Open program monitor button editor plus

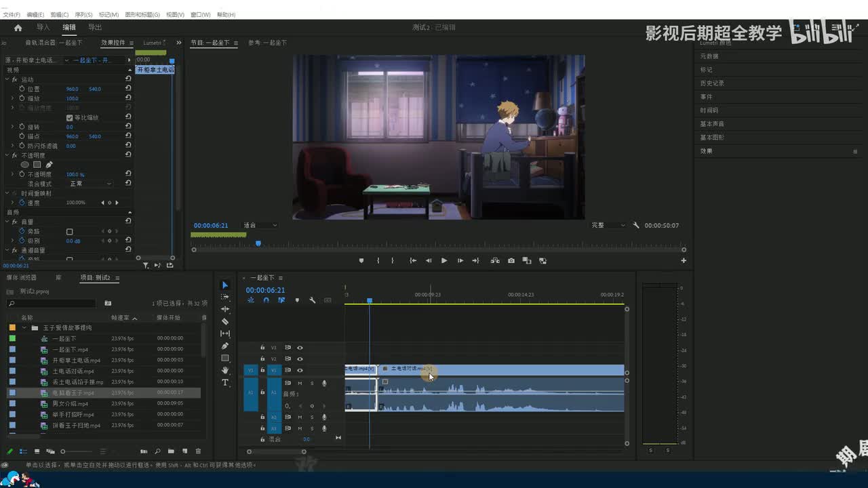coord(684,260)
